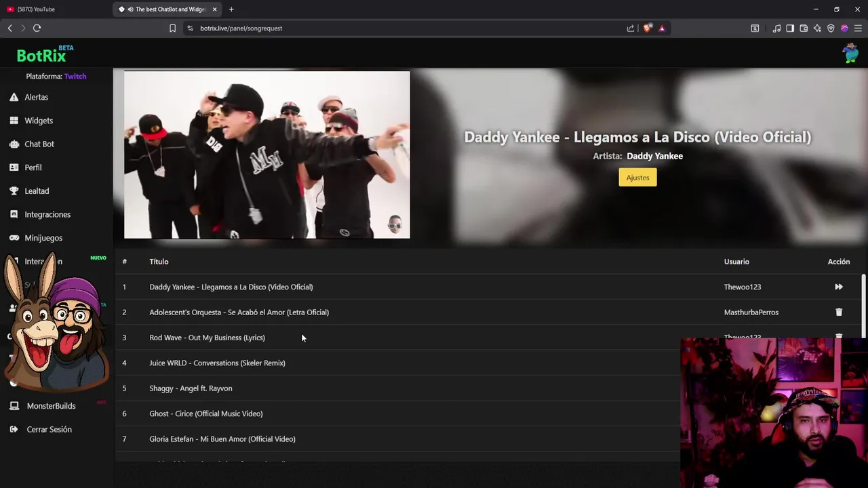868x488 pixels.
Task: Open the browser hamburger menu
Action: pyautogui.click(x=858, y=28)
